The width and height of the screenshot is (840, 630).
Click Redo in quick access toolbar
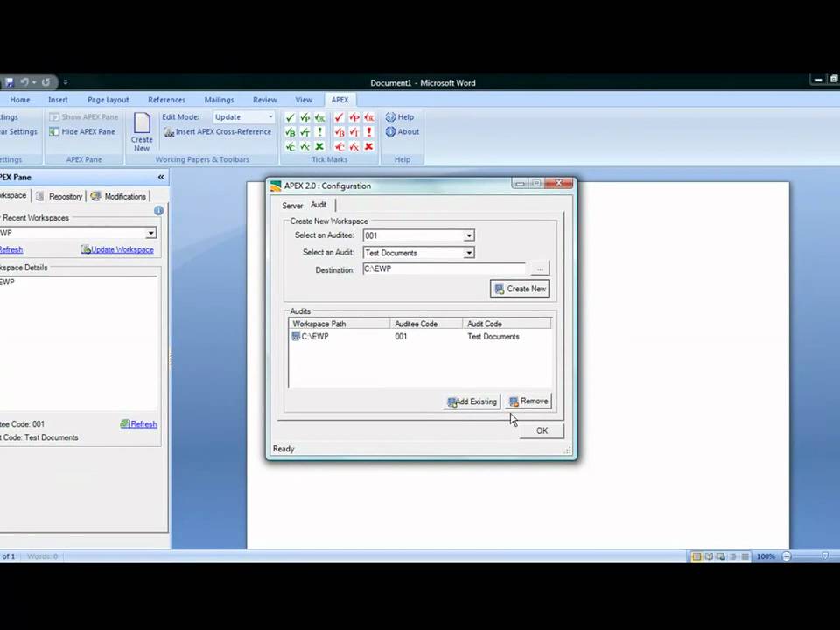46,82
